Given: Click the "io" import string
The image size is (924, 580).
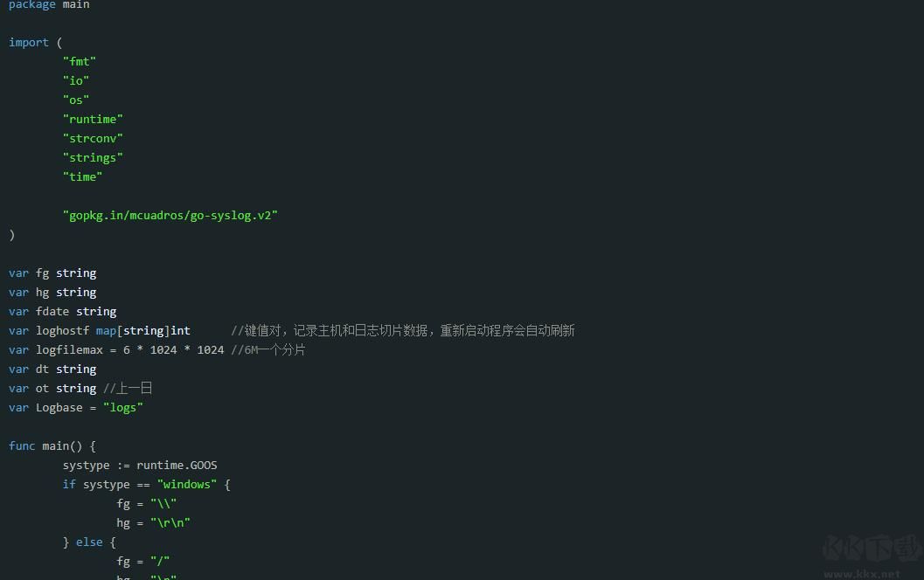Looking at the screenshot, I should point(76,80).
